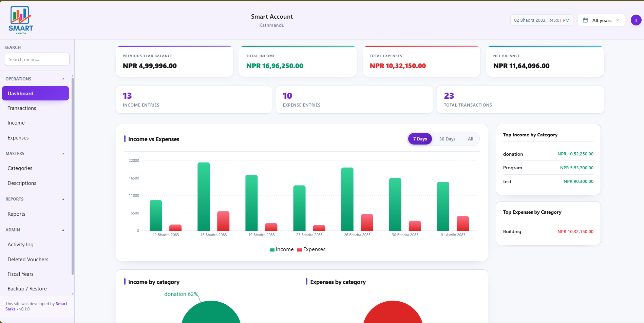This screenshot has width=644, height=323.
Task: Select the 10 Expense Entries tile
Action: pos(354,99)
